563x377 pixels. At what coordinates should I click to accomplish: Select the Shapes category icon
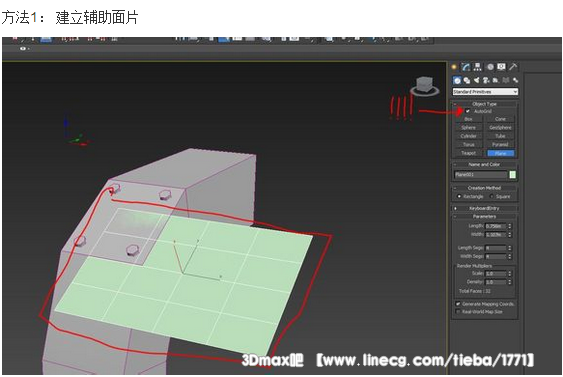tap(467, 80)
